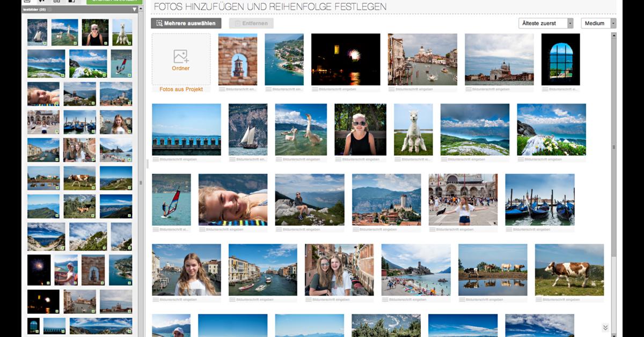The image size is (644, 337).
Task: Click green used-marker on sidebar sailboat thumbnail
Action: 45,43
